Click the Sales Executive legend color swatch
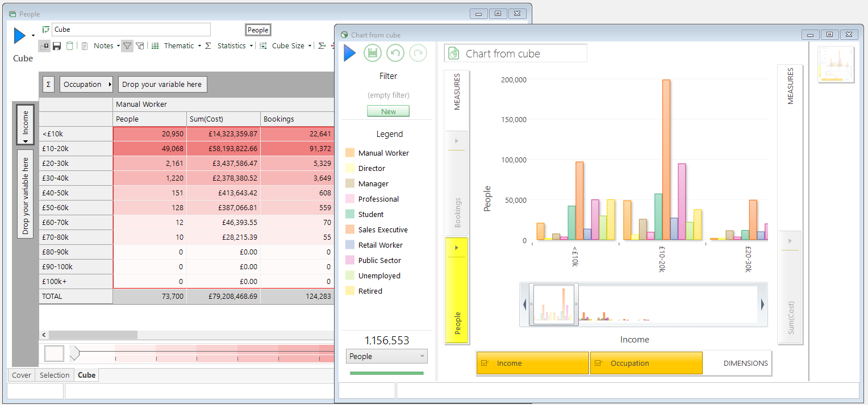Image resolution: width=868 pixels, height=405 pixels. pyautogui.click(x=350, y=229)
